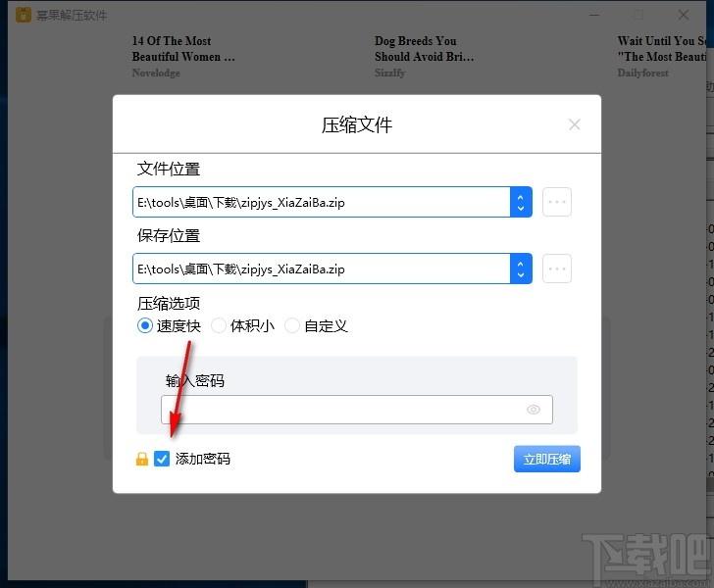
Task: Click the 文件位置 path field
Action: 322,202
